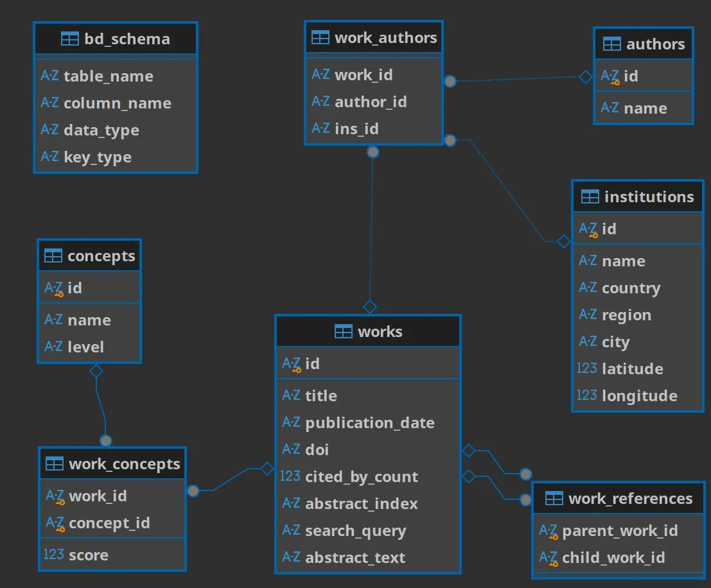
Task: Click the string type icon of table_name
Action: [50, 75]
